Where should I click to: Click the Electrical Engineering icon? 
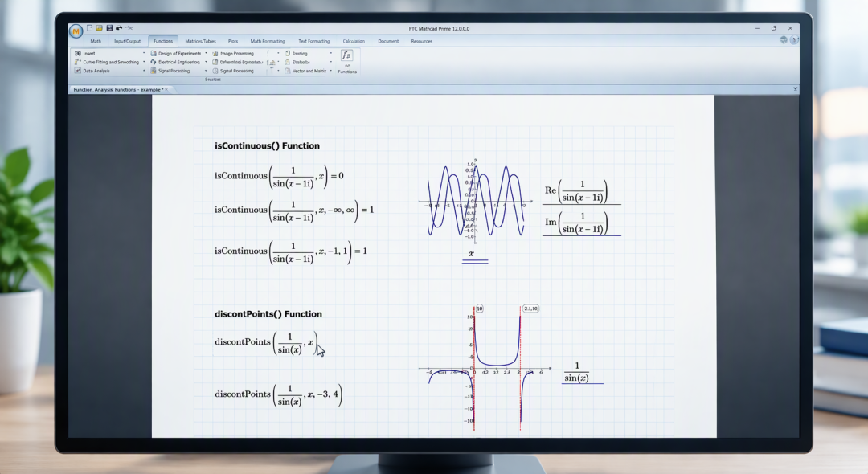click(154, 62)
